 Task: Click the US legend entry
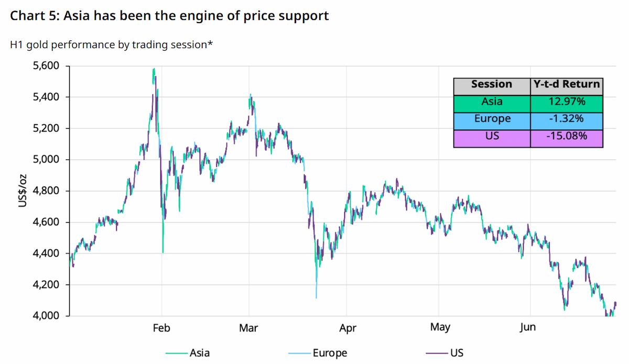click(x=444, y=352)
